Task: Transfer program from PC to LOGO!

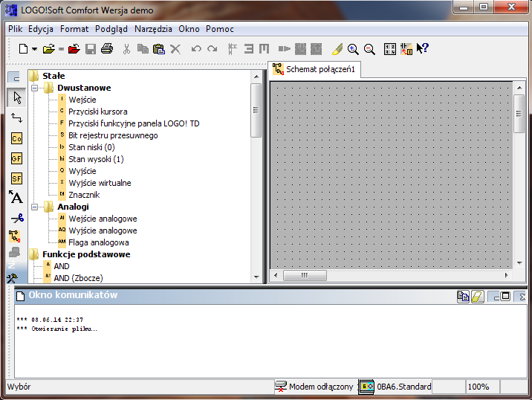Action: tap(301, 49)
